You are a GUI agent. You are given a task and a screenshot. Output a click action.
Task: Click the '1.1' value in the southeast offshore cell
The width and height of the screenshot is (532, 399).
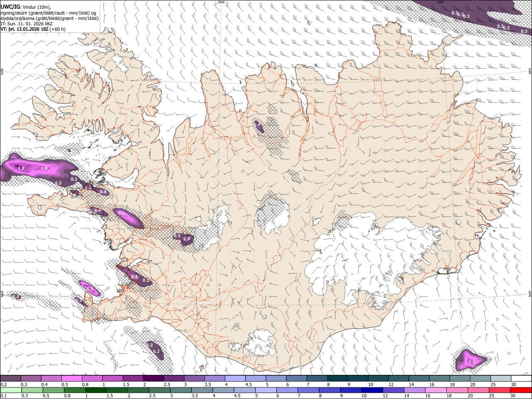472,363
